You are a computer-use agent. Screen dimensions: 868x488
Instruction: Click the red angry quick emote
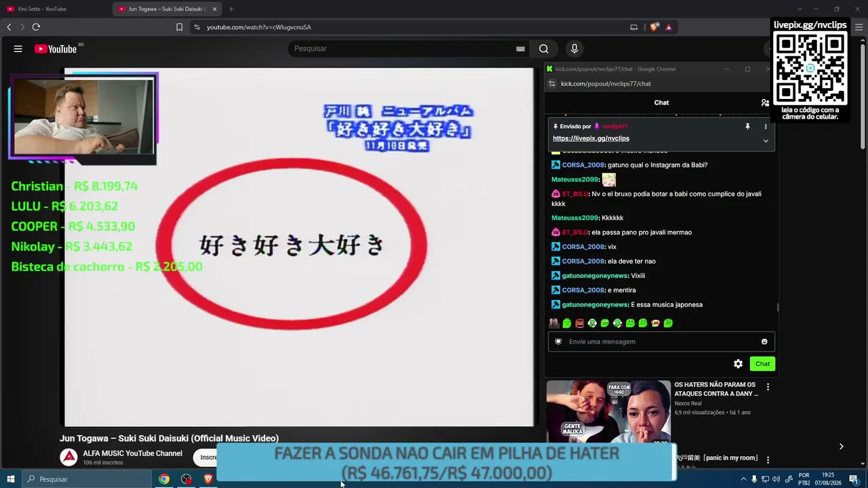coord(579,323)
